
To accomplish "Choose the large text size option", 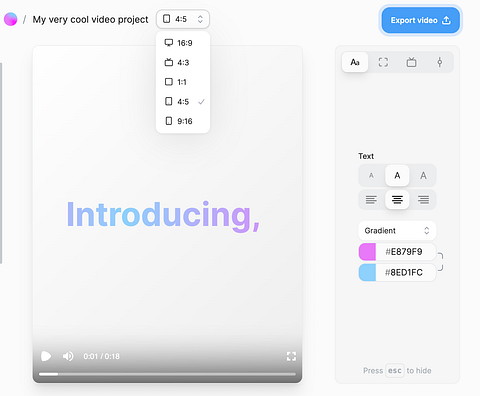I will click(423, 175).
